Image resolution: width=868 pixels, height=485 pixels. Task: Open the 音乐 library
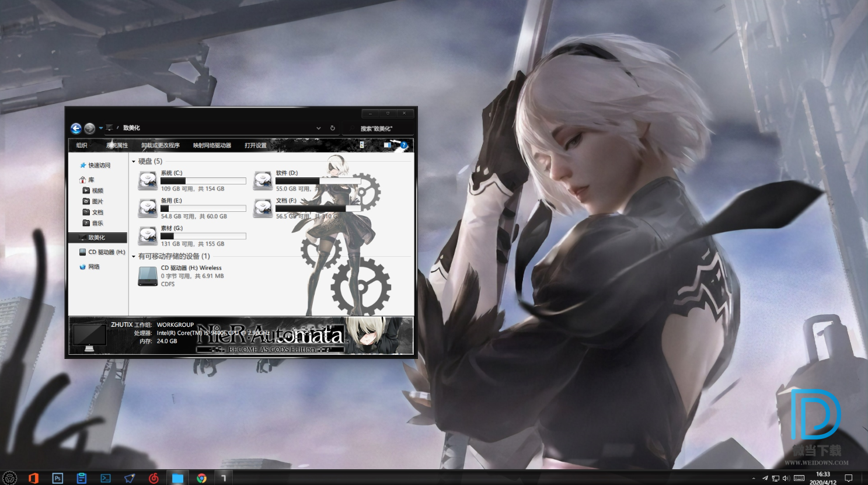point(93,223)
